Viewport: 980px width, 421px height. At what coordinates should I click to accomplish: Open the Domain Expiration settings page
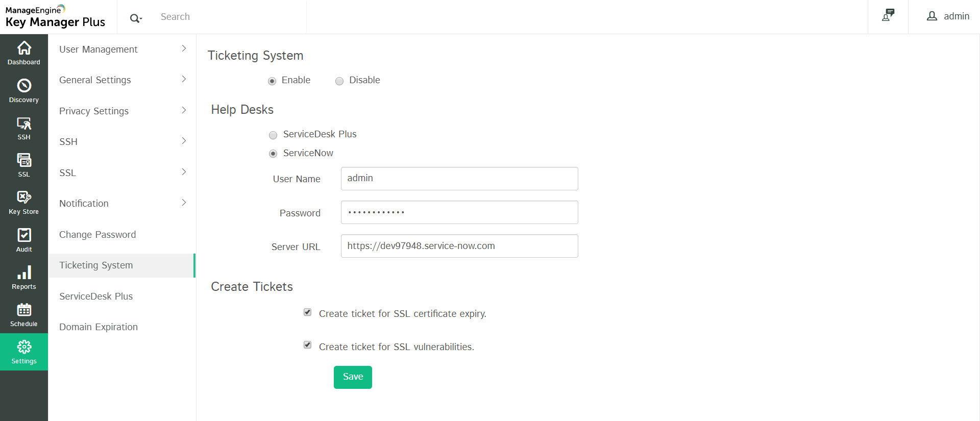(99, 327)
